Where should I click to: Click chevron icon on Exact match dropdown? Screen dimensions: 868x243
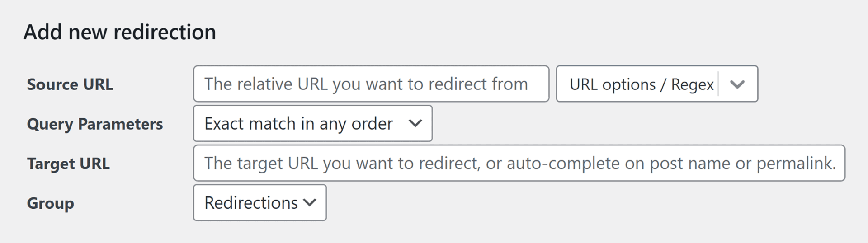(415, 123)
